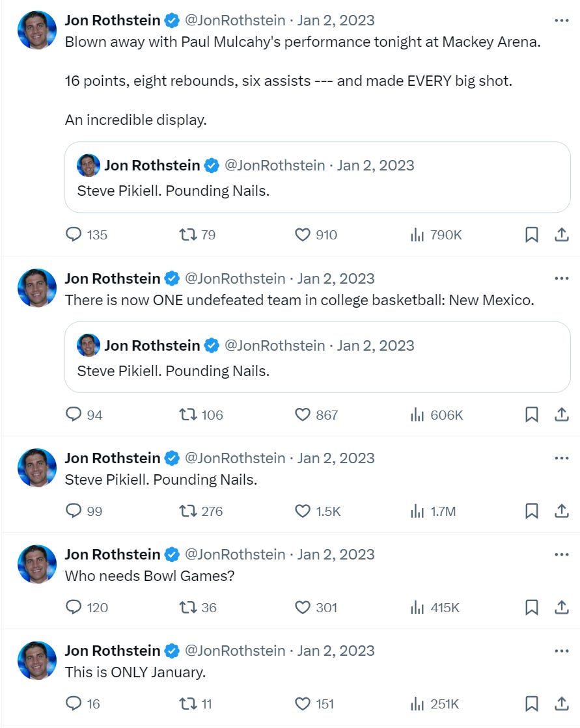View analytics for the "Who needs Bowl Games?" tweet
Image resolution: width=580 pixels, height=728 pixels.
pos(418,608)
